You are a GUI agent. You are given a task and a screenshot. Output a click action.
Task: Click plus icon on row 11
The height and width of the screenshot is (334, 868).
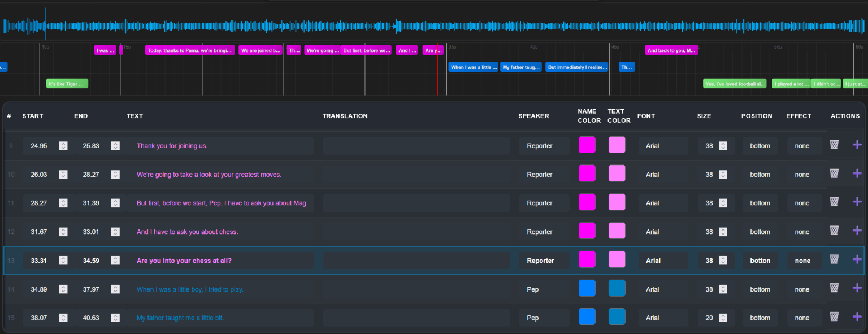coord(857,202)
